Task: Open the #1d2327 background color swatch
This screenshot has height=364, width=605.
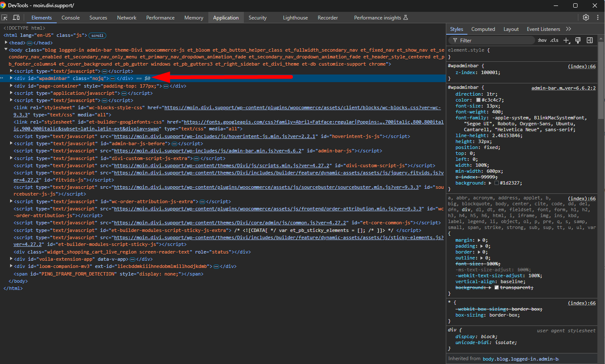Action: pyautogui.click(x=497, y=183)
